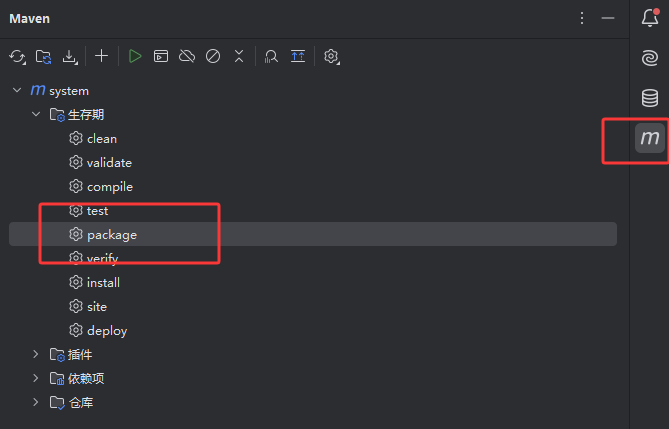This screenshot has width=669, height=429.
Task: Select the install lifecycle goal
Action: pyautogui.click(x=313, y=282)
